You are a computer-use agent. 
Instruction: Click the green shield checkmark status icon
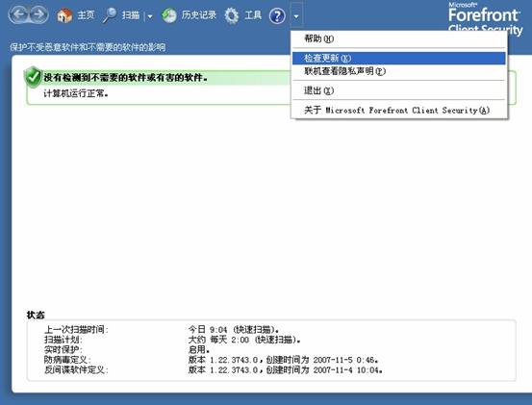tap(33, 77)
